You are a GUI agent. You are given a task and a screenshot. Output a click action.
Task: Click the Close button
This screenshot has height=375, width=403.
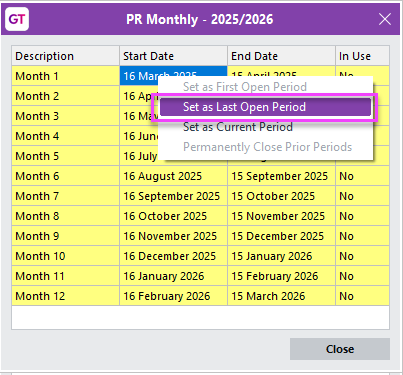click(340, 349)
